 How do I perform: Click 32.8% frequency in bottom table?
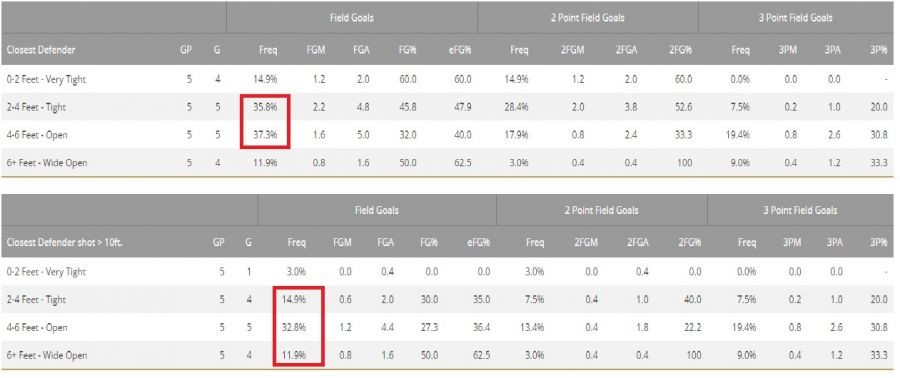point(294,328)
